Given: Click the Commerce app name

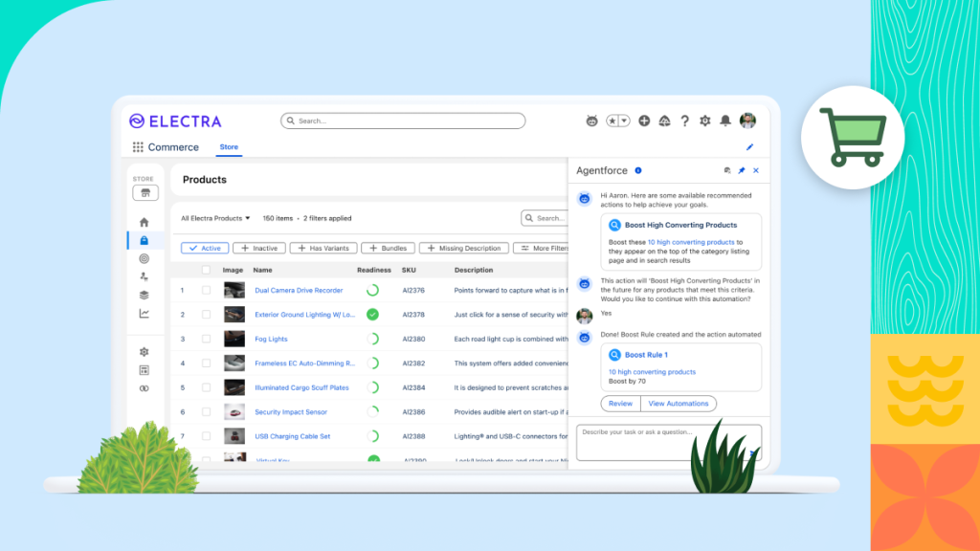Looking at the screenshot, I should (173, 146).
